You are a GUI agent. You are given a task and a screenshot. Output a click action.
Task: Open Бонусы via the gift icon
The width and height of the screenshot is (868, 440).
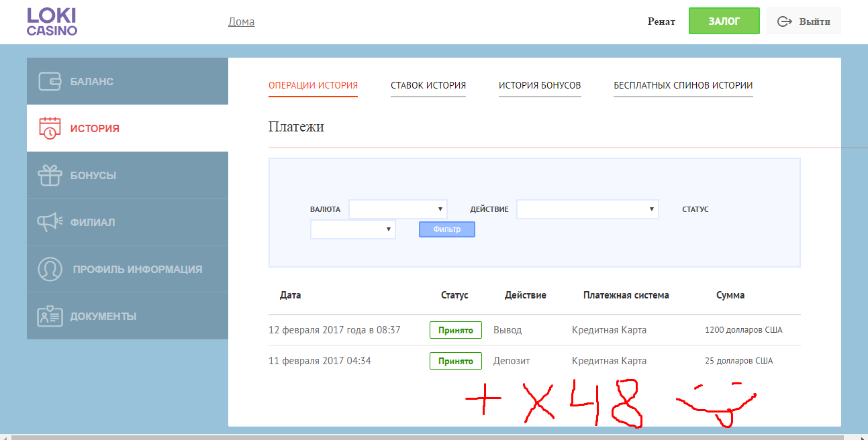pos(51,174)
